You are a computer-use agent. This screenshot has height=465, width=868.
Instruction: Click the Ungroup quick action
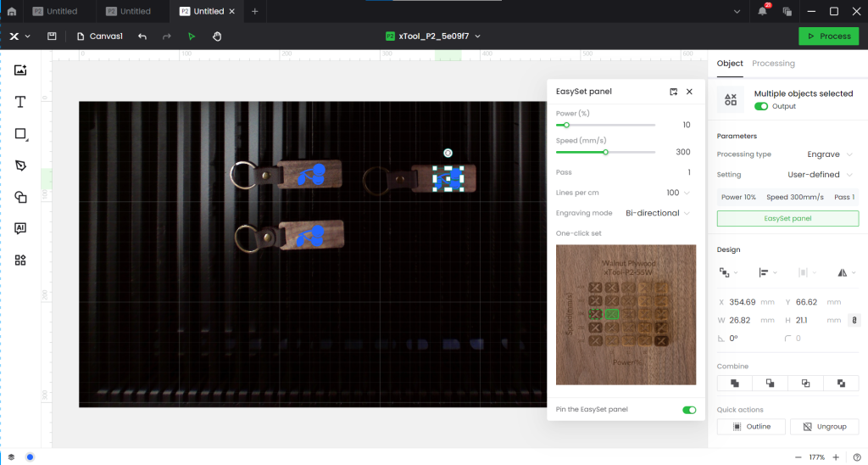click(x=824, y=426)
